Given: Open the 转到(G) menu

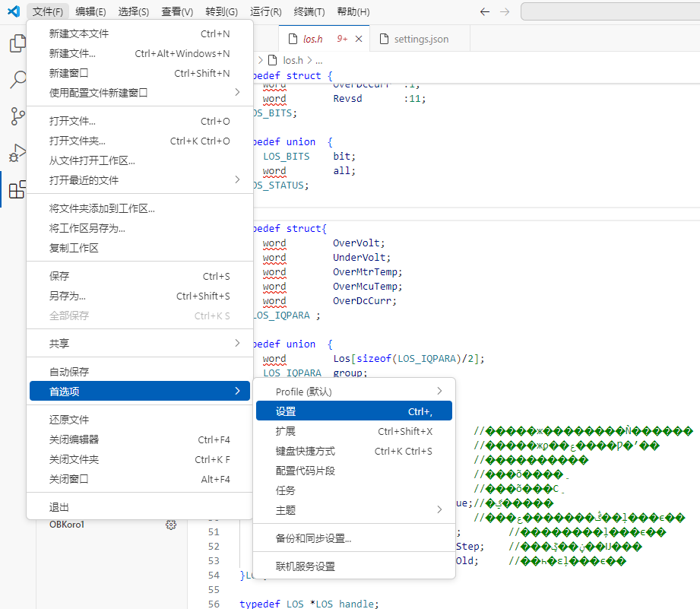Looking at the screenshot, I should click(x=221, y=11).
